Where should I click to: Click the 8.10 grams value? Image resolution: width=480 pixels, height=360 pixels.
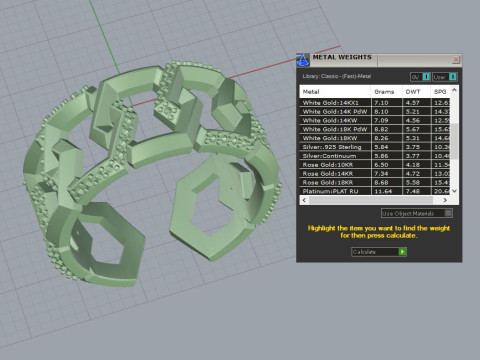pyautogui.click(x=381, y=112)
